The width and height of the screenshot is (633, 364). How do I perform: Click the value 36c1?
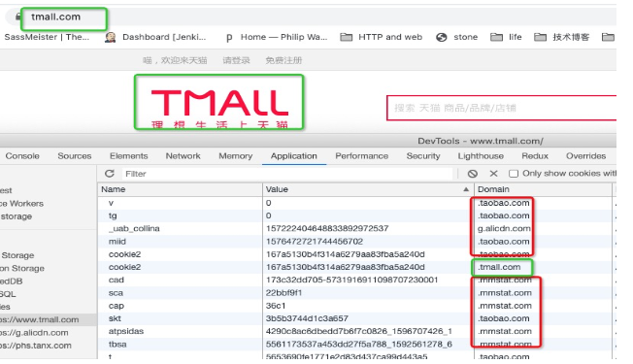coord(276,306)
